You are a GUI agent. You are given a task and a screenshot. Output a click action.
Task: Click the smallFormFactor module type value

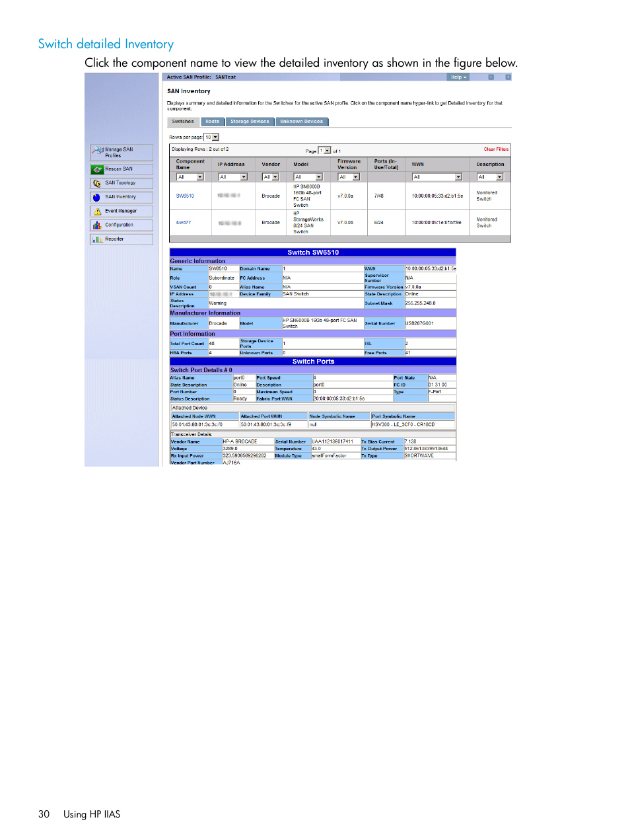tap(329, 456)
